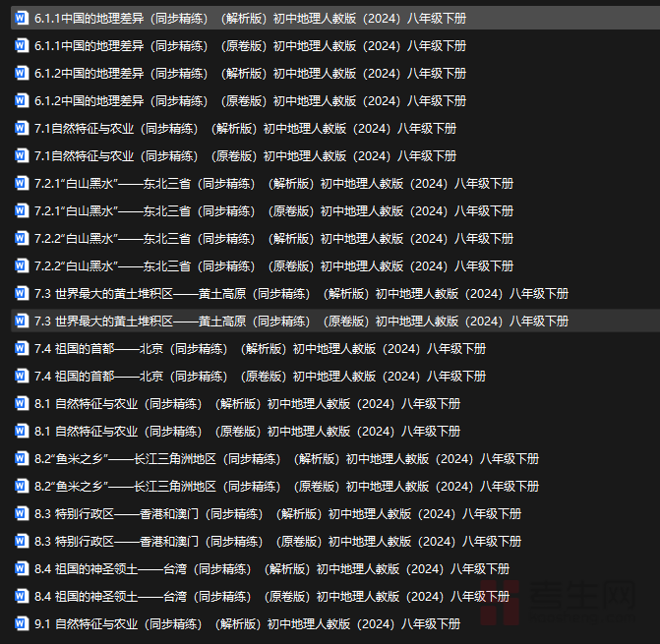The width and height of the screenshot is (660, 644).
Task: Click Word icon of 8.3 香港和澳门 原卷版
Action: tap(23, 541)
